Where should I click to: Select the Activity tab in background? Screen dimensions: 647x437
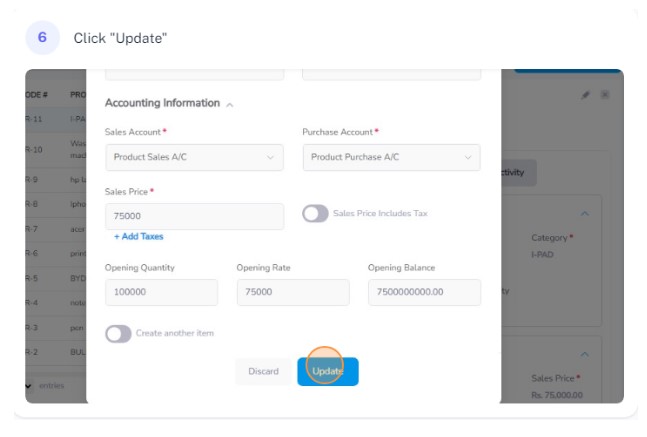(x=518, y=172)
